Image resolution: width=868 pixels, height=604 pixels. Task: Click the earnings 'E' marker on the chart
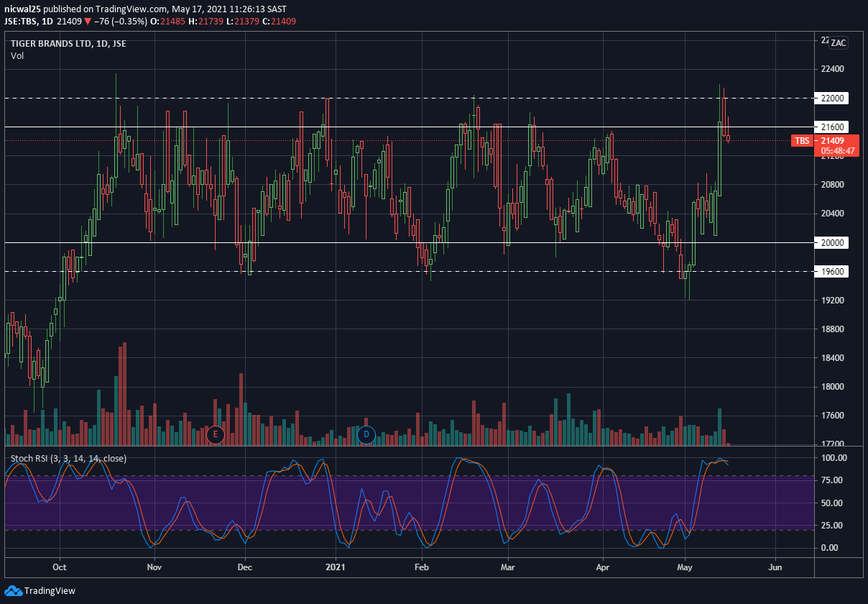pyautogui.click(x=215, y=434)
